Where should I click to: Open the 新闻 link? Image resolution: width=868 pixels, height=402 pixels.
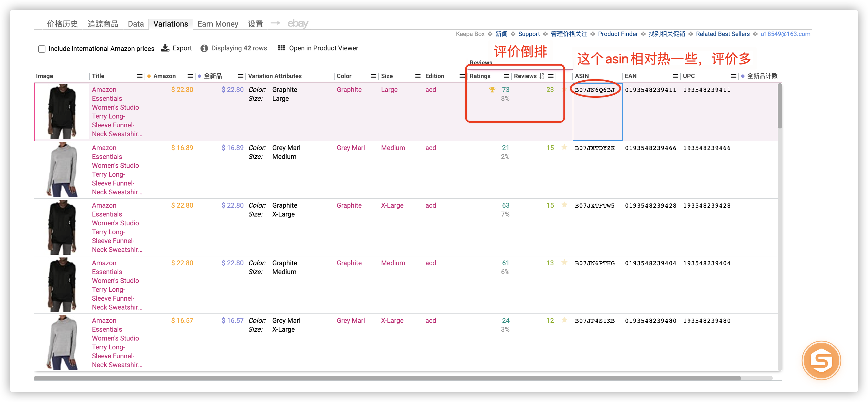pyautogui.click(x=501, y=34)
